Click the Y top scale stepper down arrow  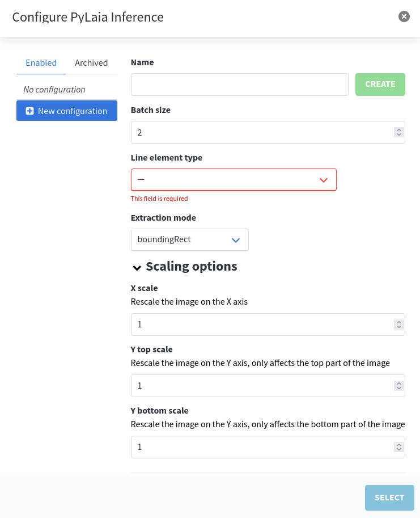[x=398, y=389]
